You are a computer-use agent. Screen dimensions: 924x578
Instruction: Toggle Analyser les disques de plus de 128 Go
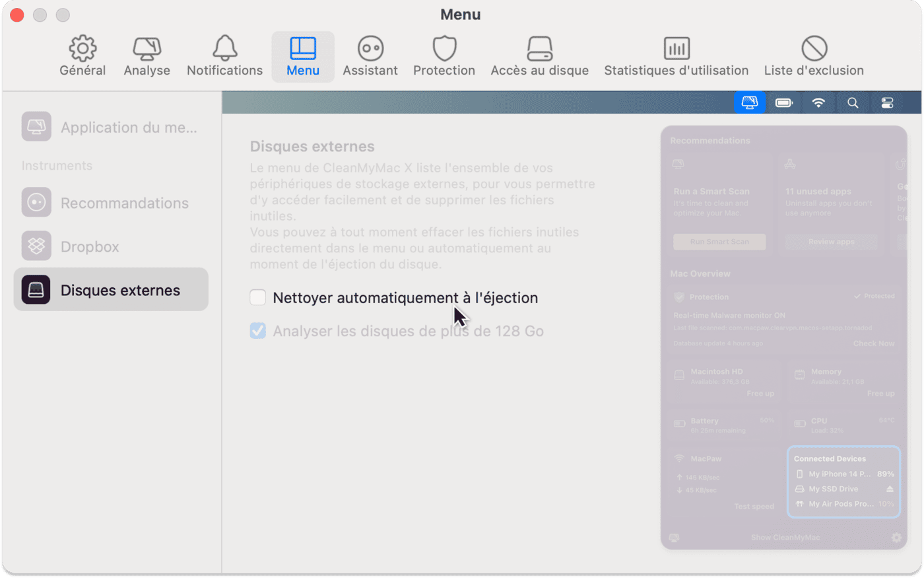[x=258, y=331]
